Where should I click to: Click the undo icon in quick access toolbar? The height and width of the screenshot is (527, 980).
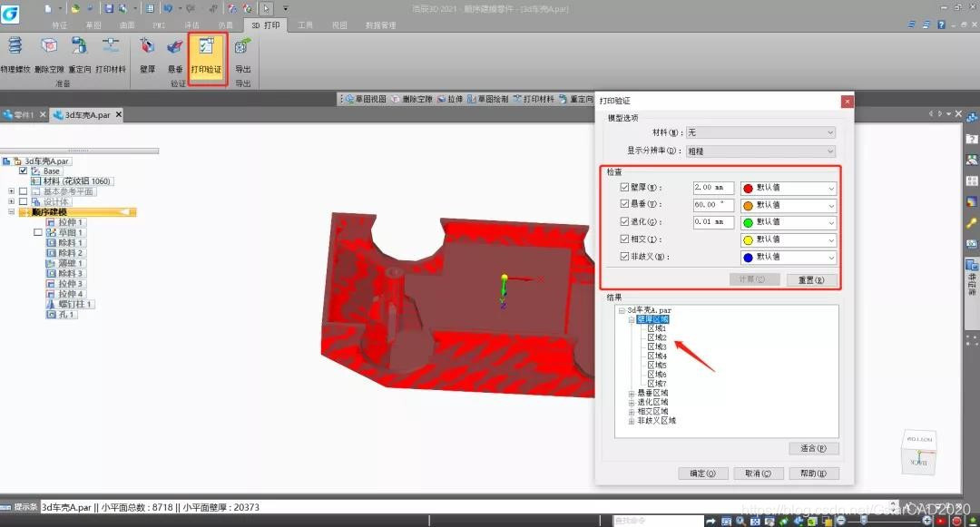tap(168, 9)
